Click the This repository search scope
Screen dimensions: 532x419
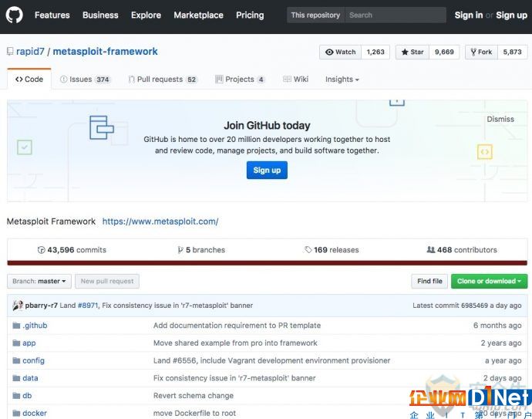[x=315, y=15]
